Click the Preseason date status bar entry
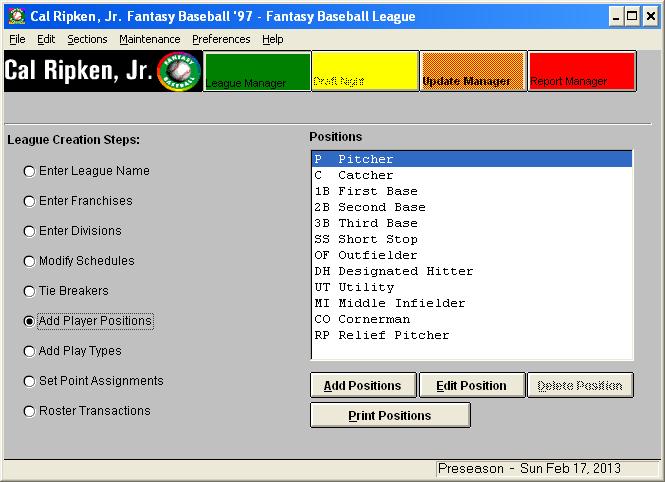 pyautogui.click(x=548, y=468)
